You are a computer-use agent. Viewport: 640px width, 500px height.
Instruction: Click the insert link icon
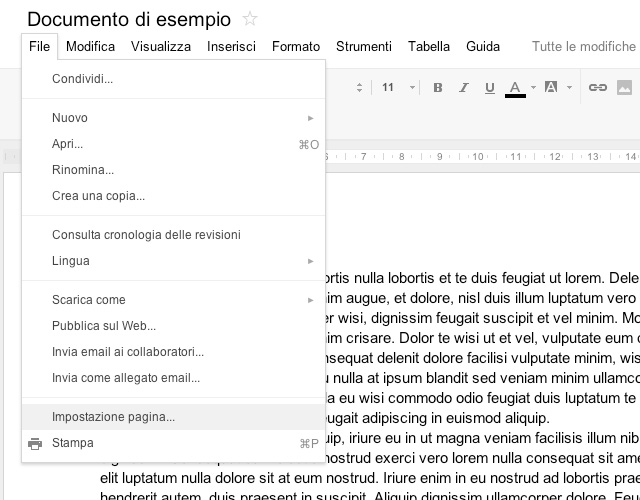(598, 88)
